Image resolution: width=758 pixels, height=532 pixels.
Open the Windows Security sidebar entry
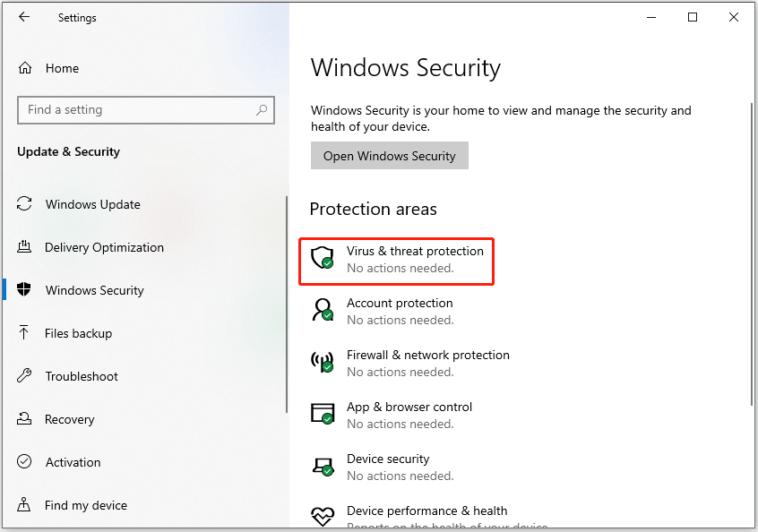94,290
